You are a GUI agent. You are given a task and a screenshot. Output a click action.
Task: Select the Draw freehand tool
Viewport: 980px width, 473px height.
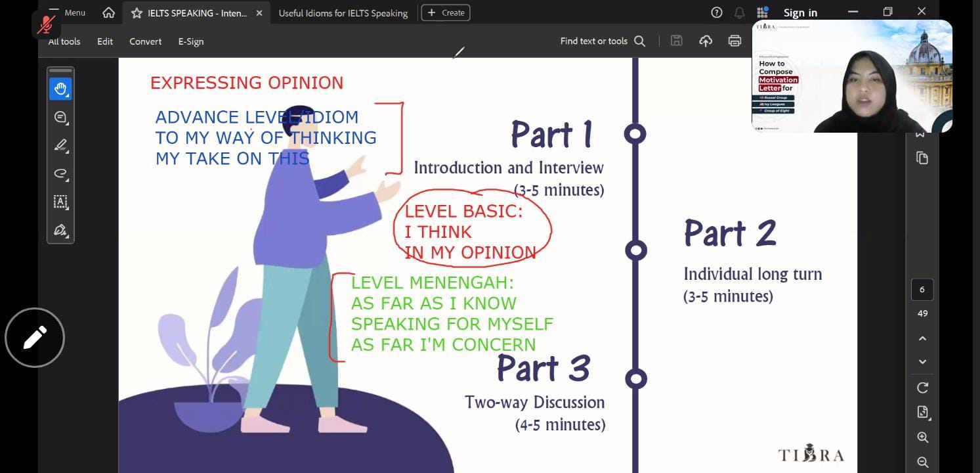click(60, 173)
